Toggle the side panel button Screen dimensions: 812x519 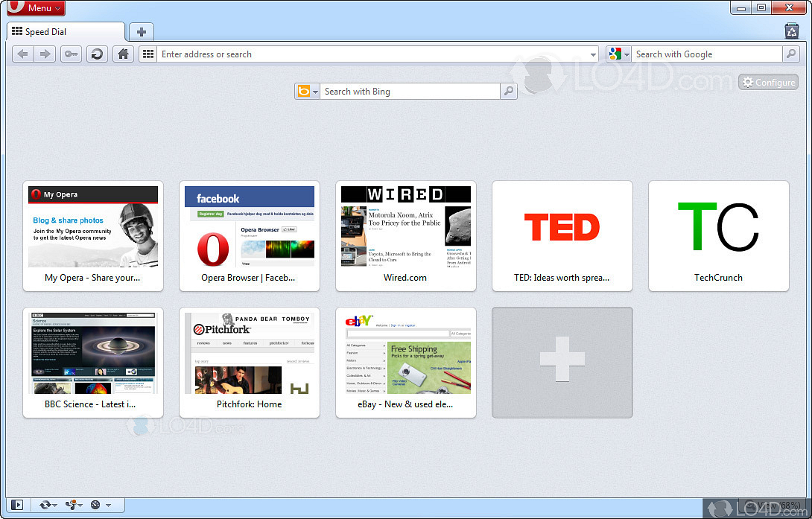17,505
